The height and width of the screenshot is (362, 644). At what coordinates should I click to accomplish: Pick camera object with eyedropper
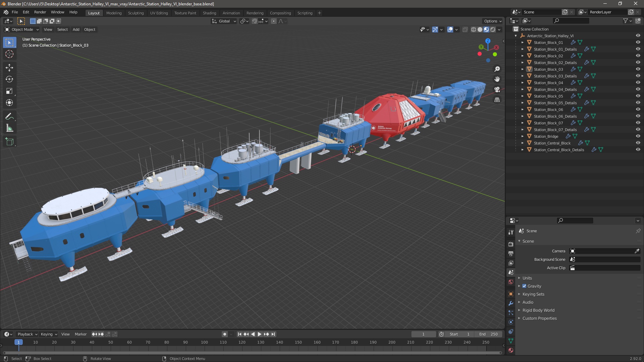coord(637,251)
